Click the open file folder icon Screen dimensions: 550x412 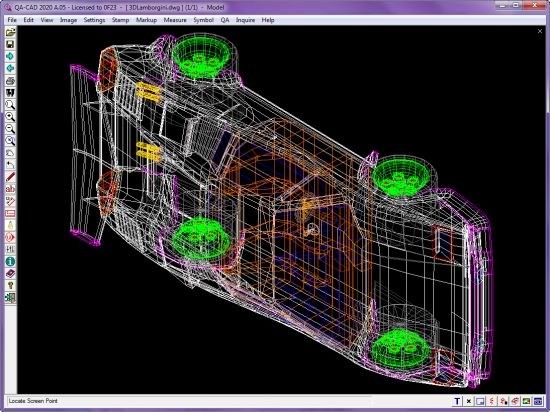[10, 32]
